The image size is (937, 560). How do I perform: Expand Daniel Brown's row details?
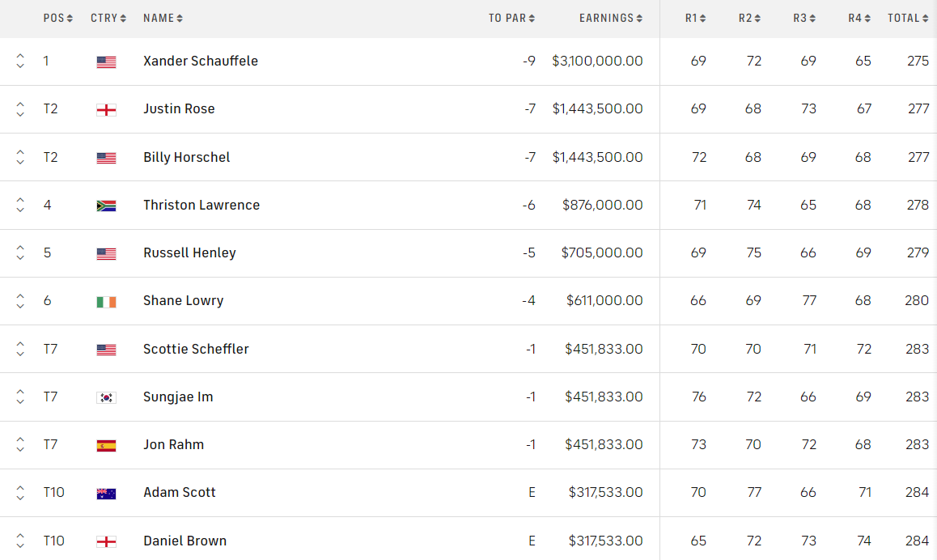click(20, 541)
